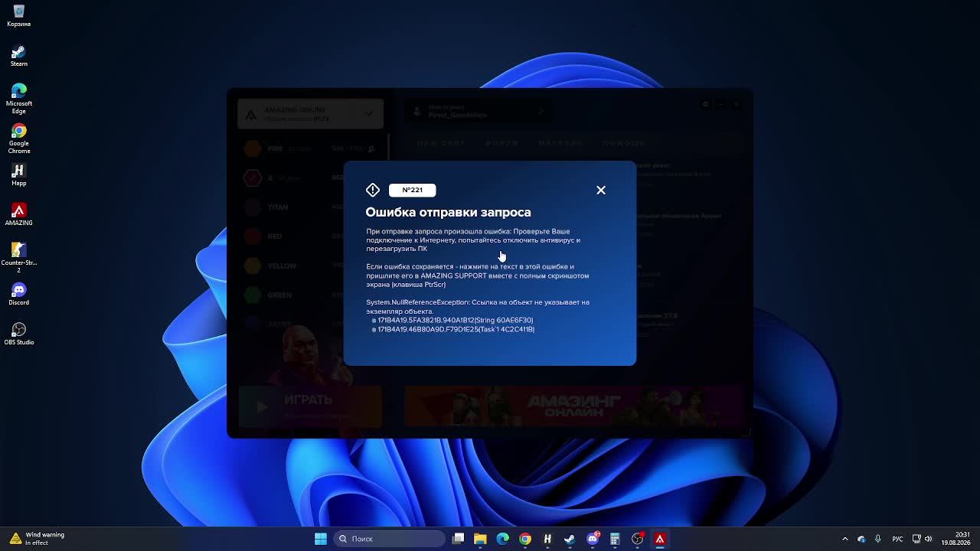Click the 'При отправке запроса произошла ошибка' paragraph
The height and width of the screenshot is (551, 980).
click(x=473, y=240)
